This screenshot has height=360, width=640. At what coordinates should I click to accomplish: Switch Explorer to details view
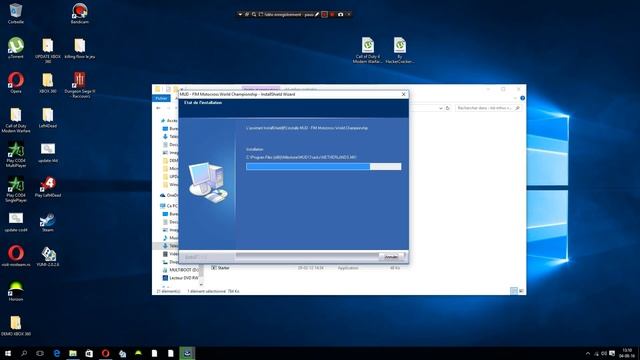514,291
